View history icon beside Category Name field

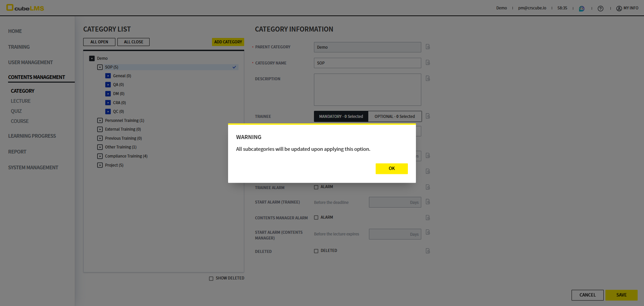pos(428,62)
